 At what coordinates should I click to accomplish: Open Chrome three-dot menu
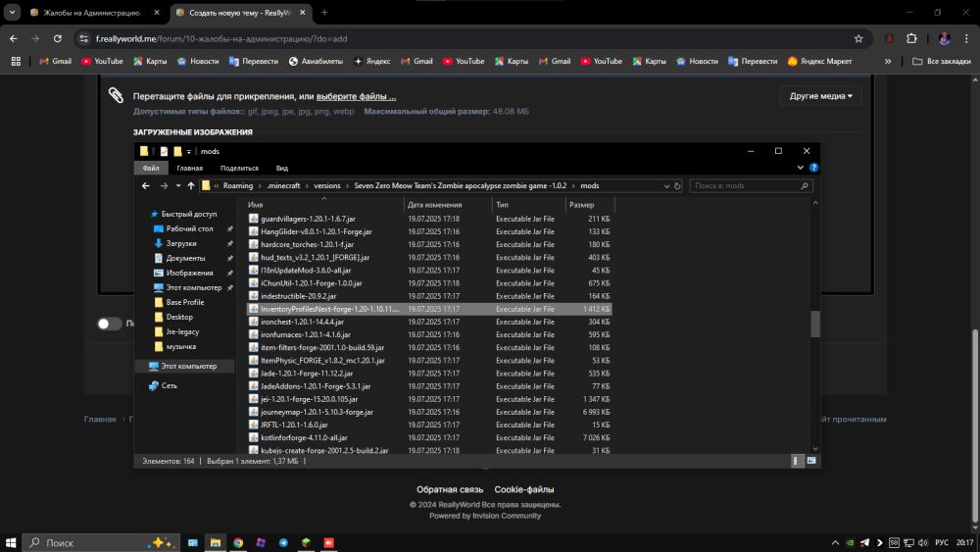(x=967, y=39)
